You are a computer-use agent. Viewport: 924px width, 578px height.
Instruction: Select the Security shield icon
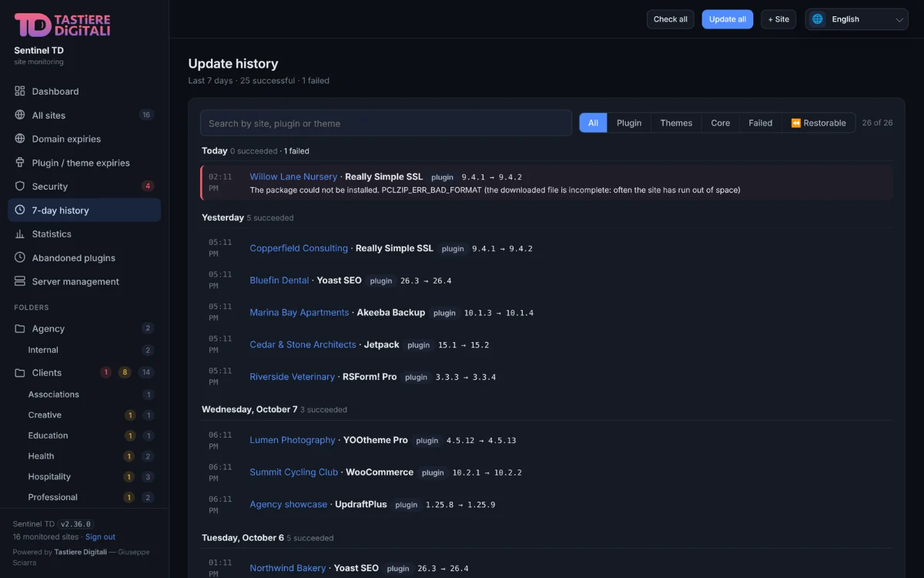click(x=20, y=187)
